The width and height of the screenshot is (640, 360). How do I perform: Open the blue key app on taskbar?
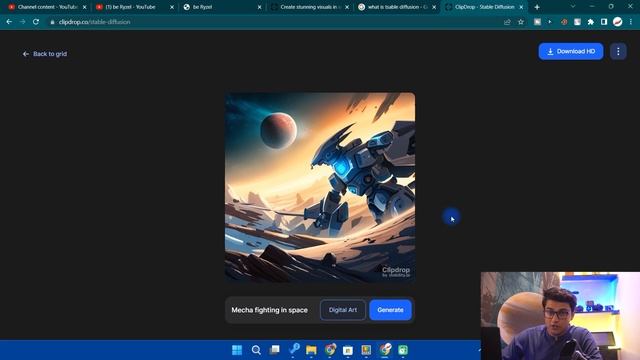click(293, 349)
